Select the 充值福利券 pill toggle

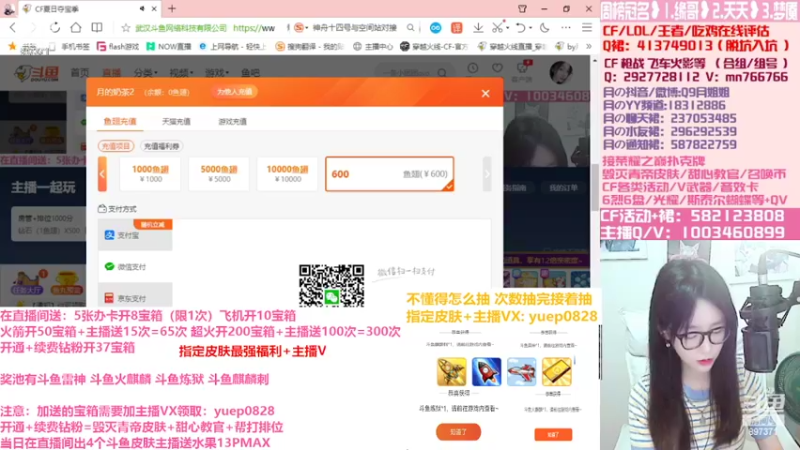click(162, 146)
